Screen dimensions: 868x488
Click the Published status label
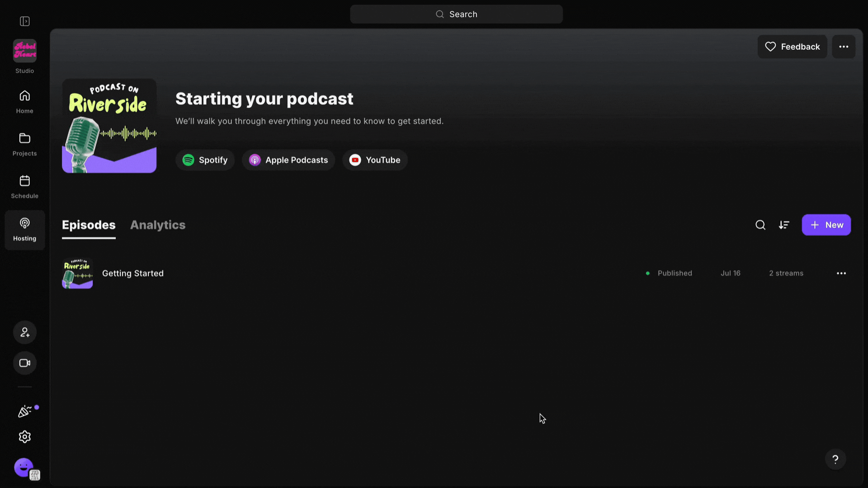pyautogui.click(x=675, y=273)
